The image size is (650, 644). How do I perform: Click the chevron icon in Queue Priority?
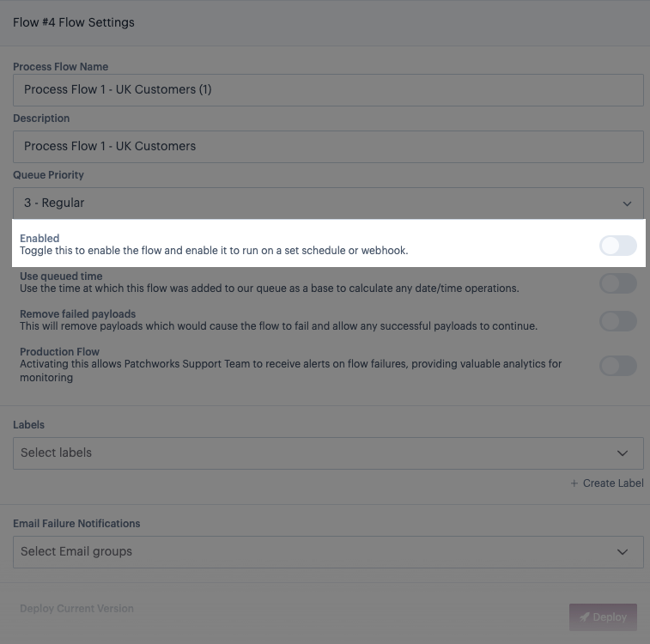(626, 204)
